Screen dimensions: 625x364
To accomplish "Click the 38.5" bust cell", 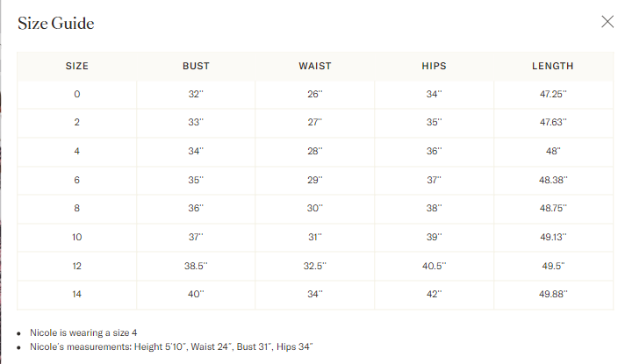I will (196, 266).
